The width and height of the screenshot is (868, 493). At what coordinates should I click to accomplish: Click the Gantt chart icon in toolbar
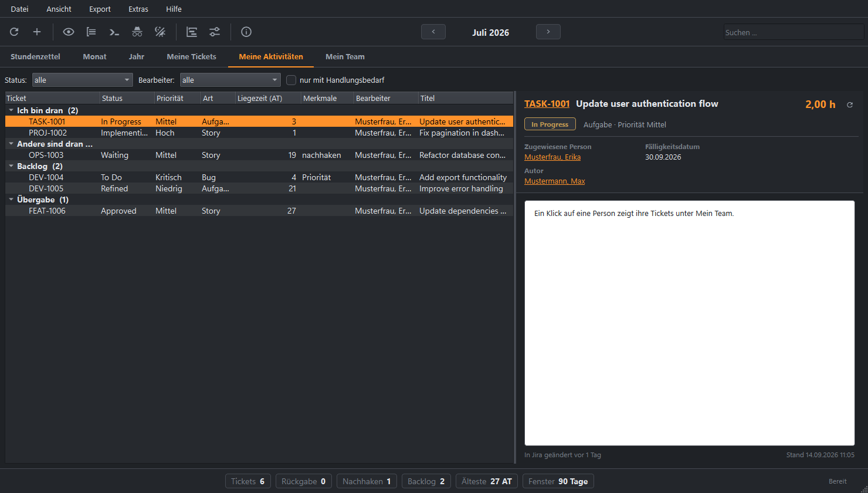pyautogui.click(x=192, y=32)
